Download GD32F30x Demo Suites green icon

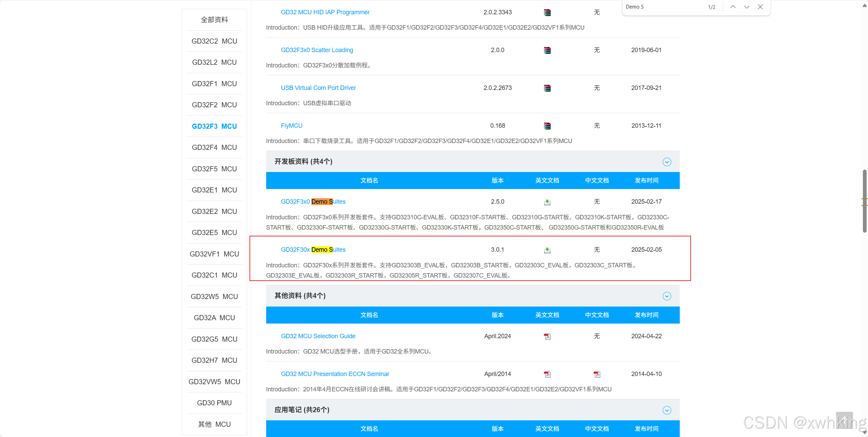[547, 250]
